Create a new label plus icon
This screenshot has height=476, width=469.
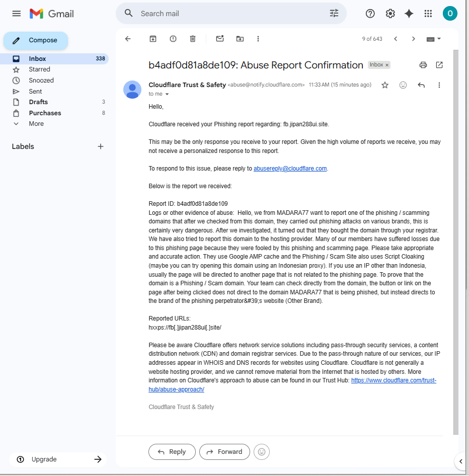pos(101,146)
